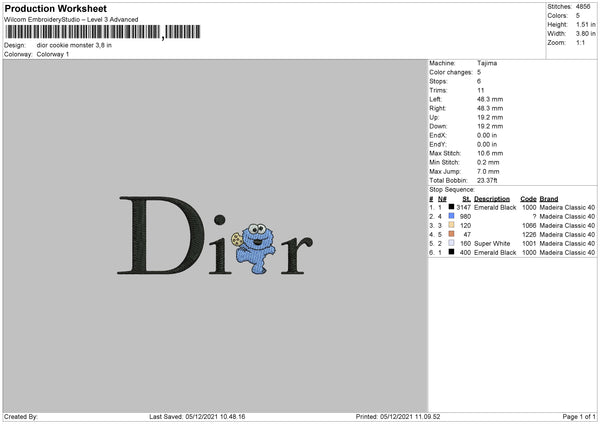Screen dimensions: 600x424
Task: Click the 'Last Saved: 05/12/2021 10.48.16' timestamp
Action: pos(197,417)
